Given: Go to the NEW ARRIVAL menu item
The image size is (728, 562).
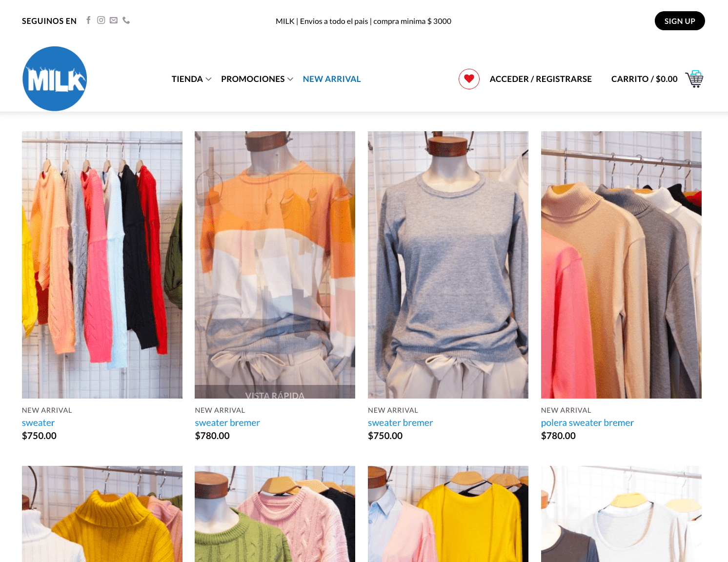Looking at the screenshot, I should pos(332,79).
